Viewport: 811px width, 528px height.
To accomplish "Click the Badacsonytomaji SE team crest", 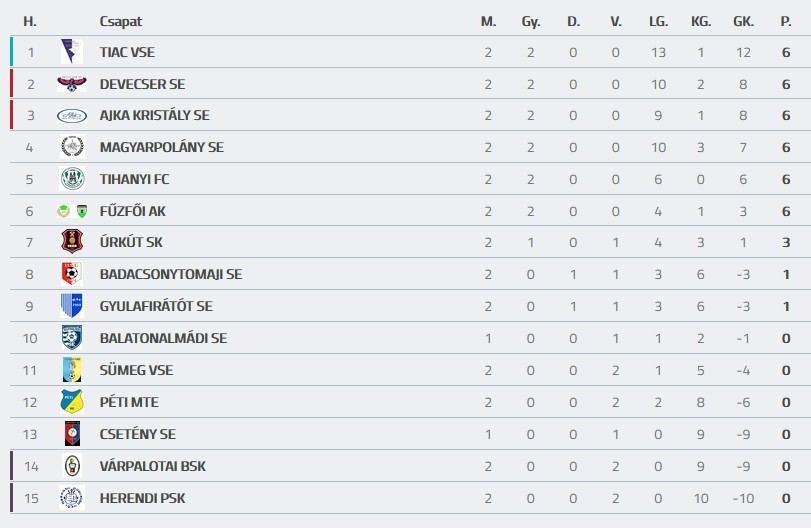I will 71,274.
